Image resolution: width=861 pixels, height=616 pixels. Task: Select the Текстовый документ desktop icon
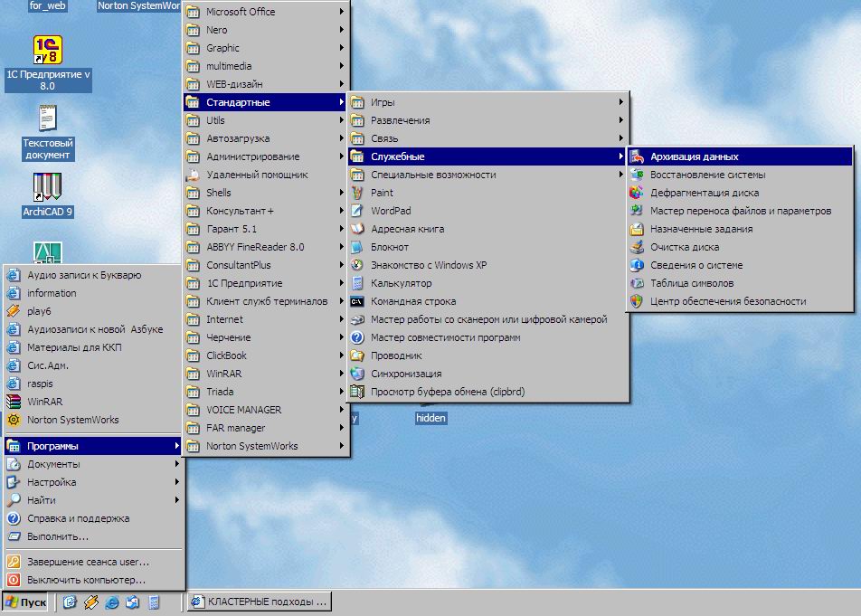pyautogui.click(x=48, y=118)
